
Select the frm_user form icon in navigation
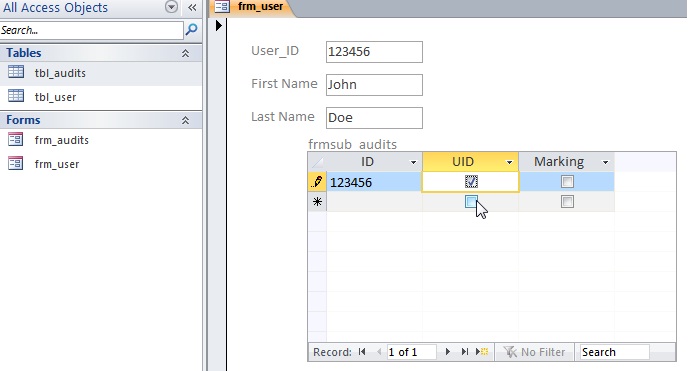[x=16, y=163]
